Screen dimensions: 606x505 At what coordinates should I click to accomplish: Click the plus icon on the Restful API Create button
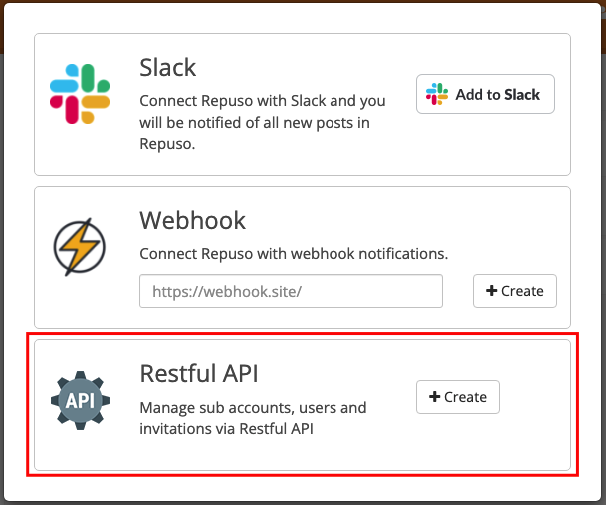(x=434, y=396)
